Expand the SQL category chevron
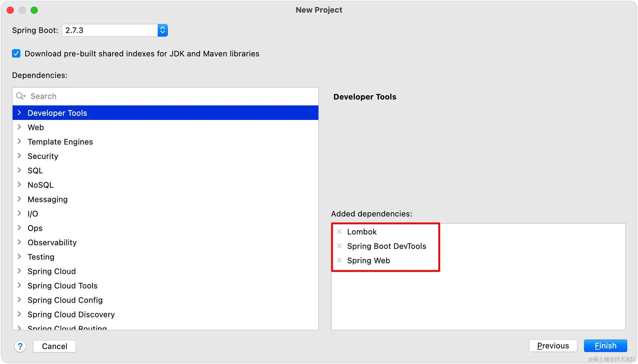 (x=19, y=170)
